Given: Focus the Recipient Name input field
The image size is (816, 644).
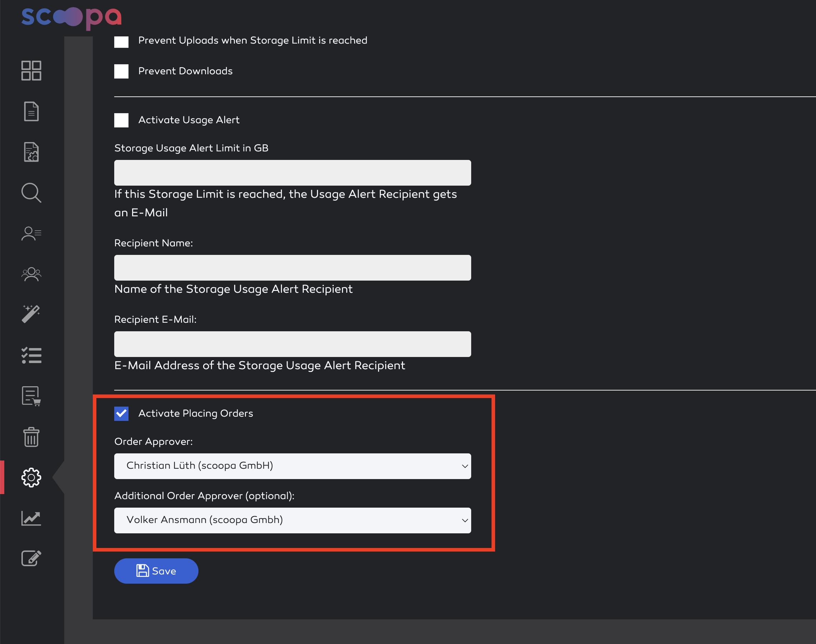Looking at the screenshot, I should point(293,268).
